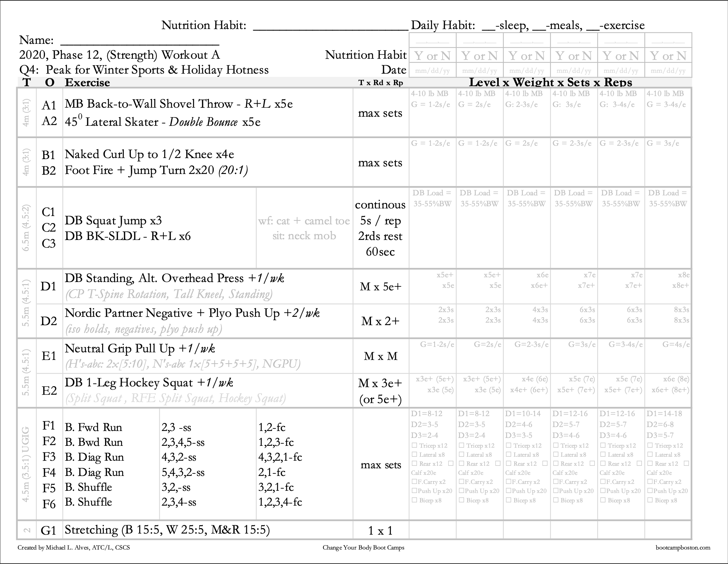This screenshot has height=564, width=728.
Task: Click '4.5m (3.5:1) UGIG' side label
Action: 26,465
